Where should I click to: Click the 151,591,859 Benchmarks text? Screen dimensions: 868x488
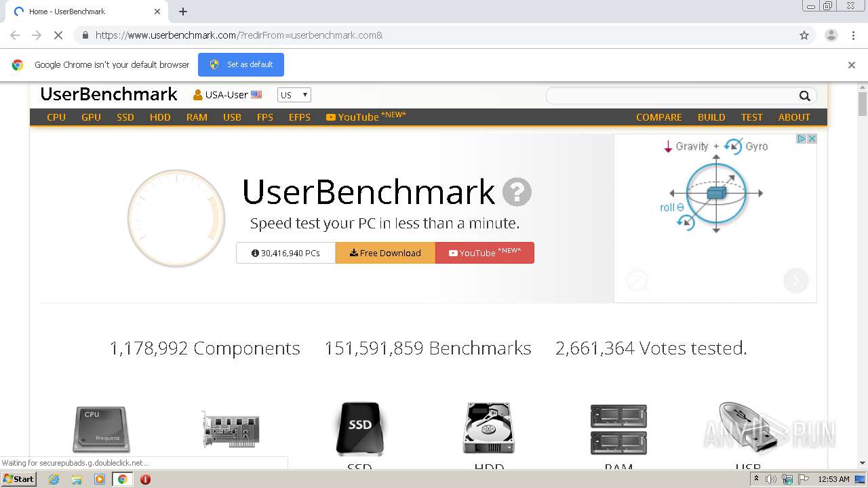[428, 348]
